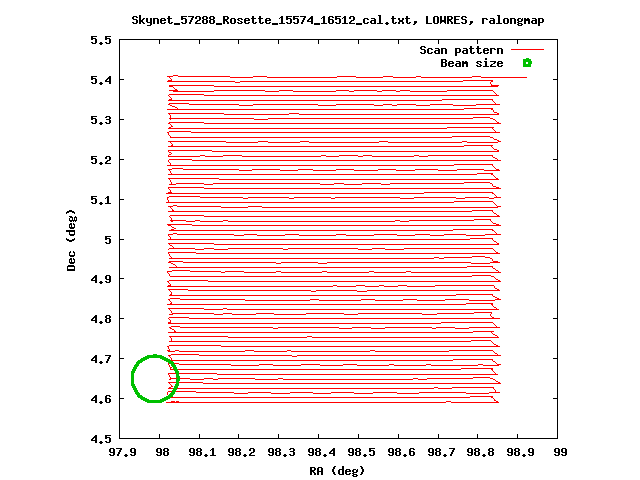Click the 4.8 Dec axis tick label
This screenshot has width=640, height=480.
coord(100,319)
